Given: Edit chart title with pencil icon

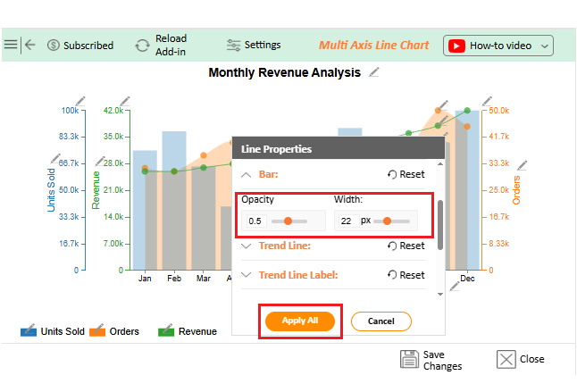Looking at the screenshot, I should 374,72.
